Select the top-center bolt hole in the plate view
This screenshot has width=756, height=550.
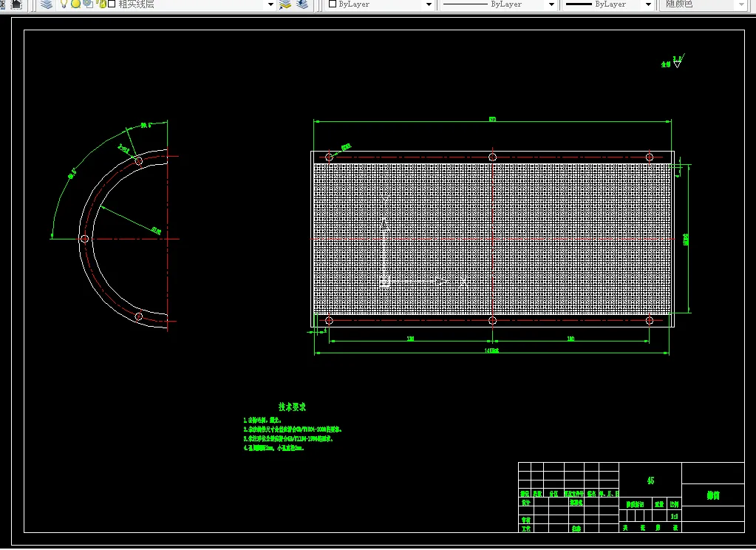click(492, 157)
